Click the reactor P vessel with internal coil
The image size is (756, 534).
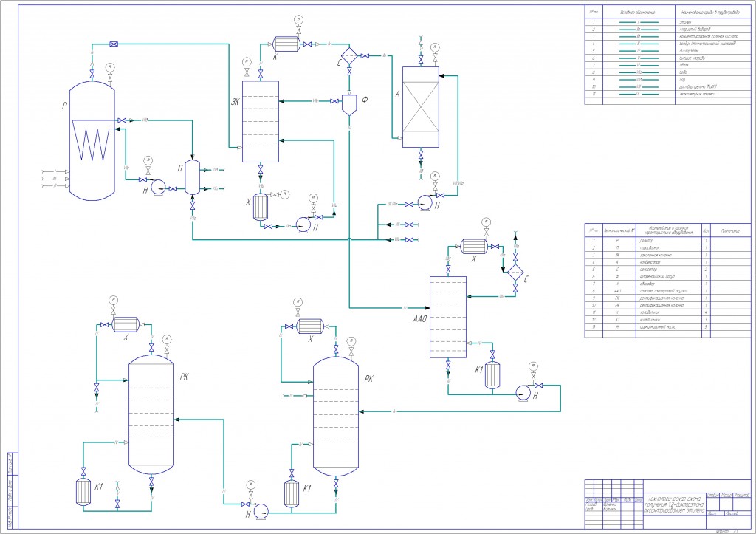click(92, 141)
